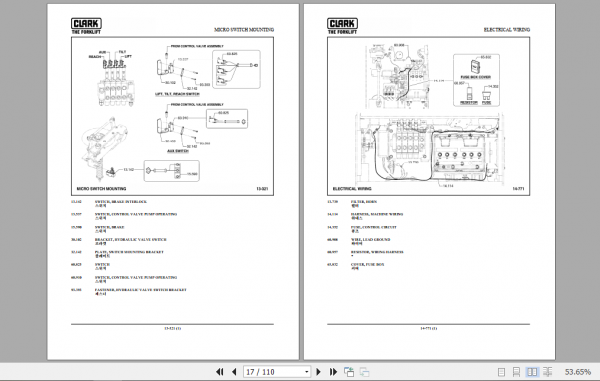Go to the next page
600x381 pixels.
click(x=318, y=372)
